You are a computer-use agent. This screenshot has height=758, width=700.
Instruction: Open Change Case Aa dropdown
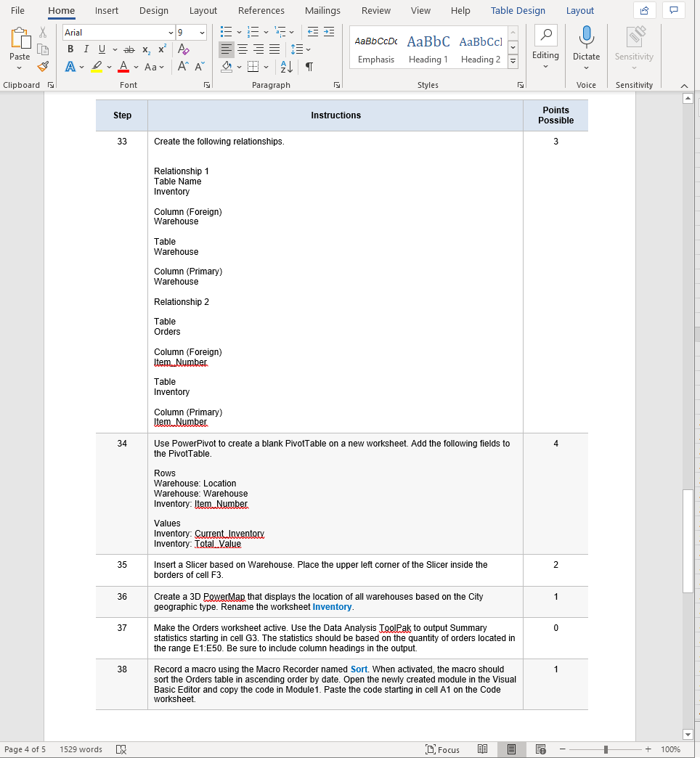point(154,67)
